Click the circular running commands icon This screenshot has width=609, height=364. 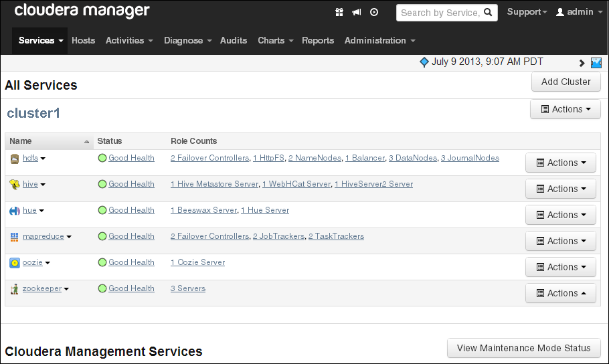(x=373, y=13)
